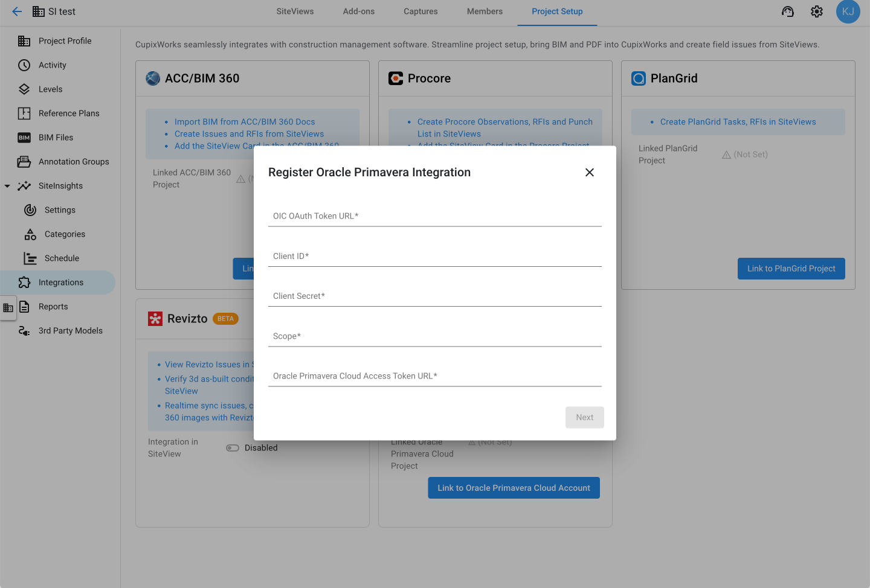Click the ACC/BIM 360 logo icon

coord(153,78)
